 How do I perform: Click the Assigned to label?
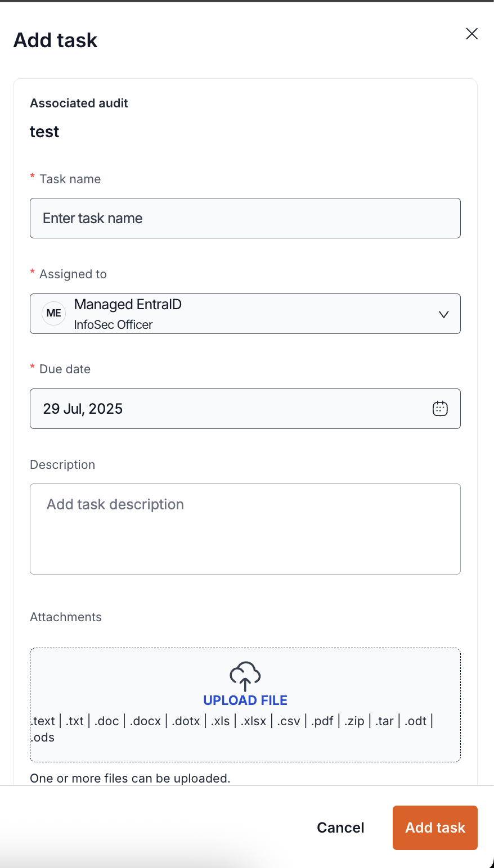pyautogui.click(x=73, y=274)
